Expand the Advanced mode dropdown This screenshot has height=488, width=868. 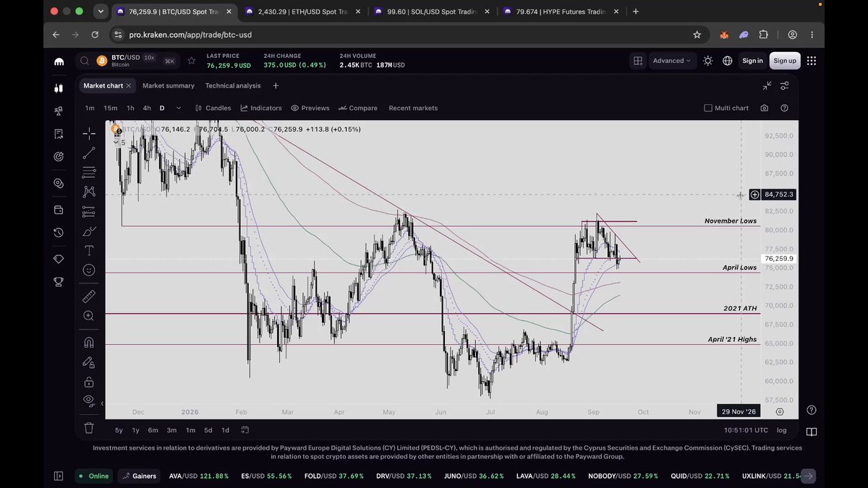tap(671, 61)
